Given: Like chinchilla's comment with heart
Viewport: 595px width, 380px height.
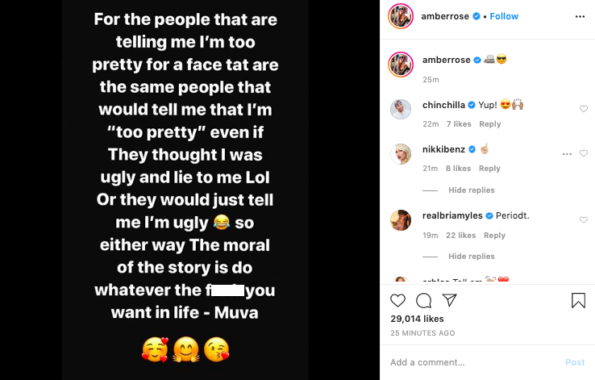Looking at the screenshot, I should (x=584, y=109).
